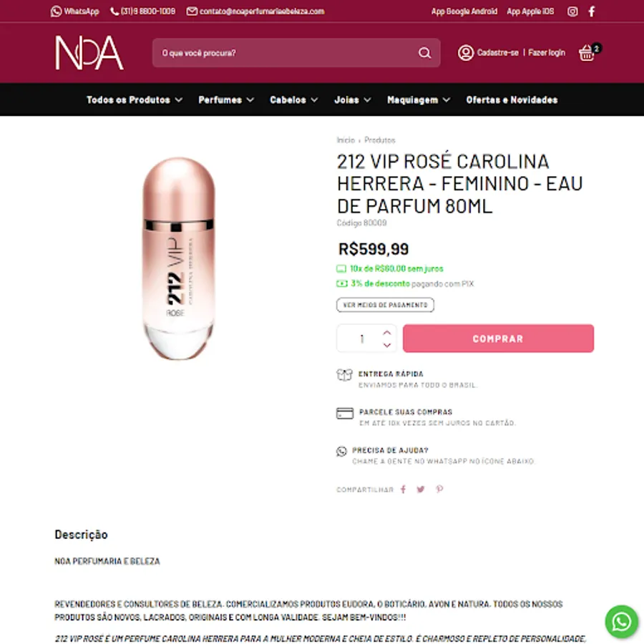Share product via Twitter icon
644x644 pixels.
421,489
